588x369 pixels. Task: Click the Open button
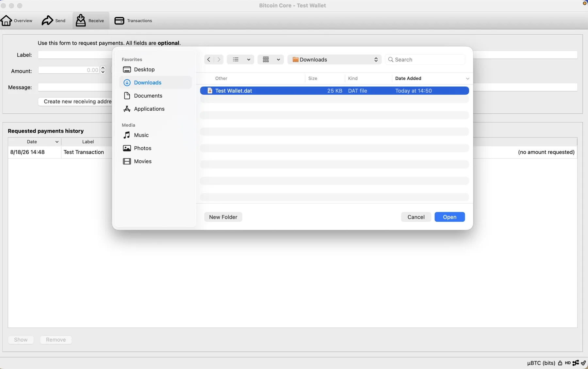[x=449, y=217]
